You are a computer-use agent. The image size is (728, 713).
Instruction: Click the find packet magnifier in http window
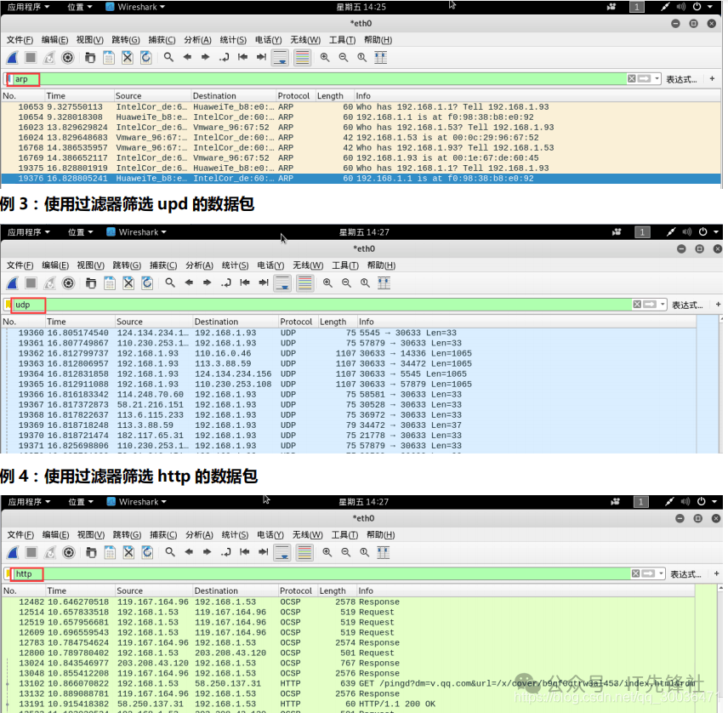pos(169,552)
